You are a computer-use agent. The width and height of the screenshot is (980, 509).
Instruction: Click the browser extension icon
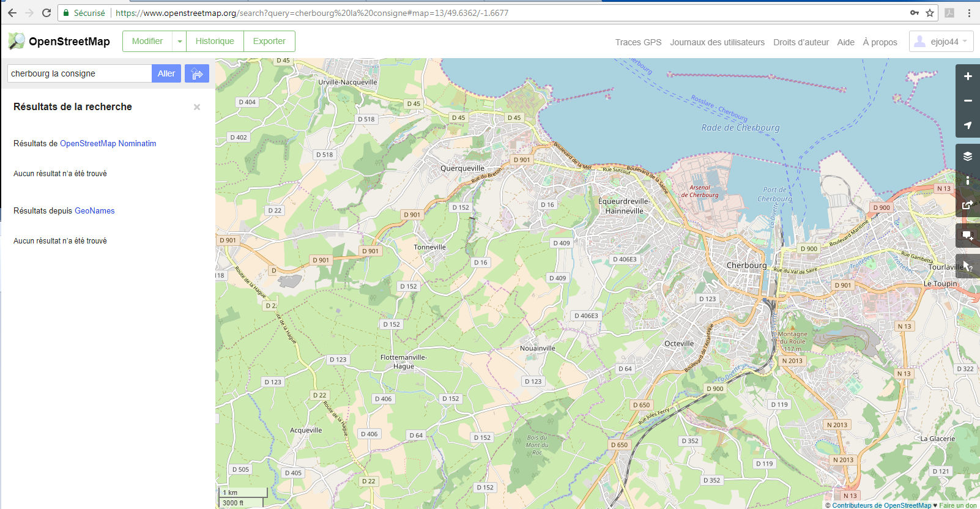pos(949,13)
